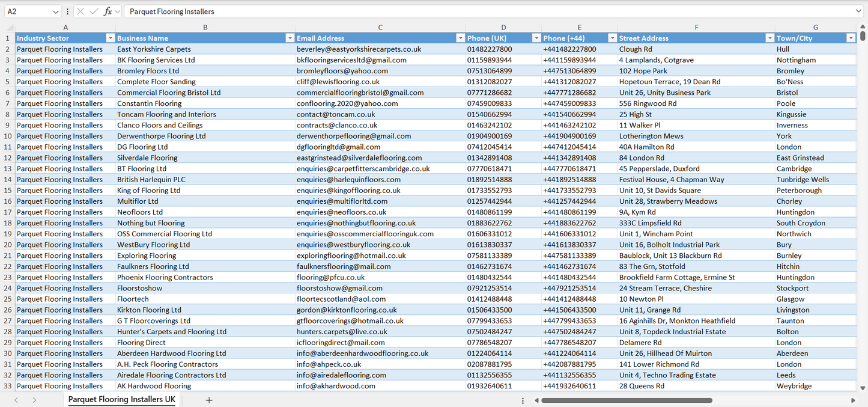Select column B header
Viewport: 868px width, 407px height.
click(x=205, y=27)
